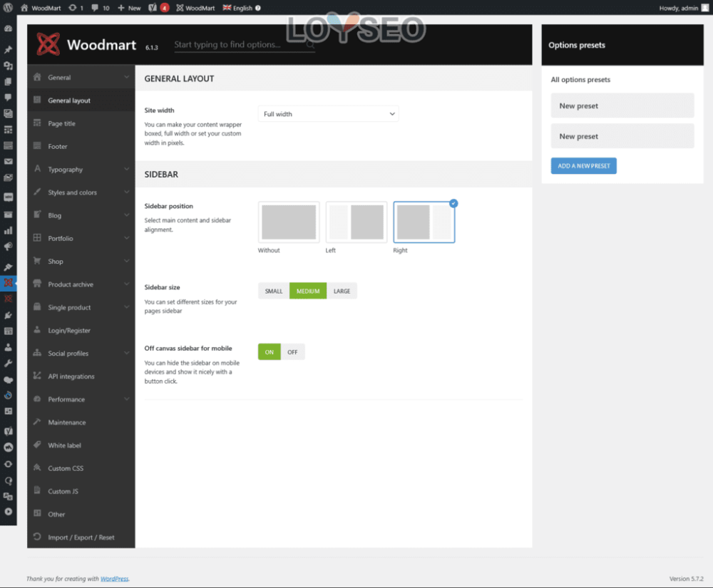Expand the Blog section chevron
This screenshot has height=588, width=713.
click(126, 215)
